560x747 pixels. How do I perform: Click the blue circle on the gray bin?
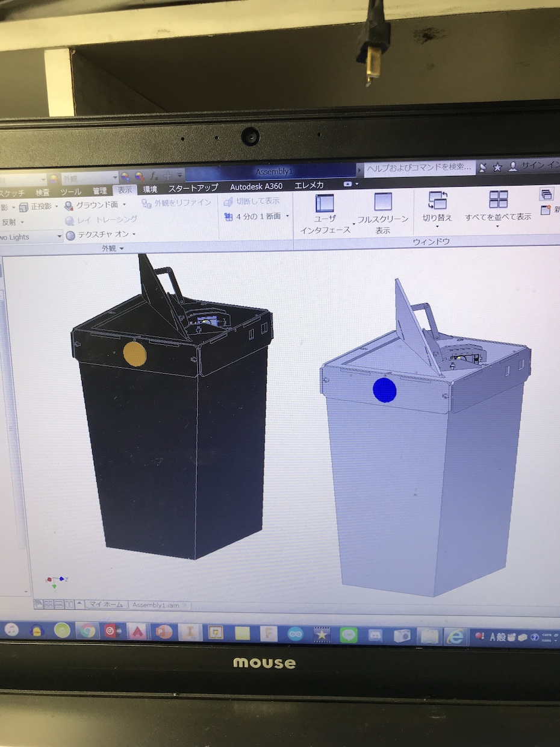point(384,389)
